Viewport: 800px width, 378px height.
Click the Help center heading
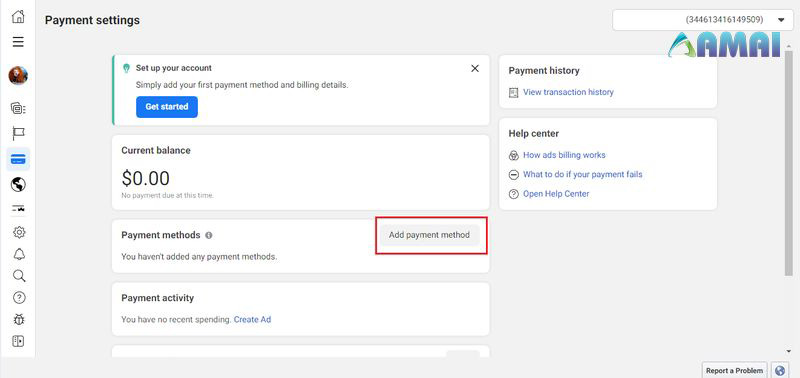tap(534, 134)
